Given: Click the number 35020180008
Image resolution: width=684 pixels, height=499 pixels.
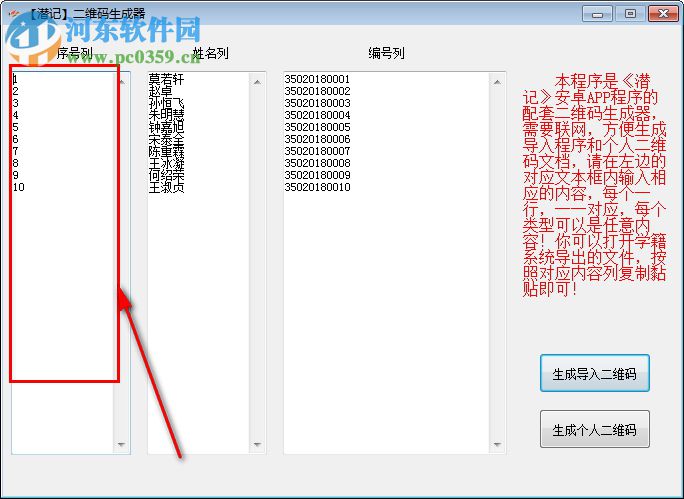Looking at the screenshot, I should coord(317,163).
